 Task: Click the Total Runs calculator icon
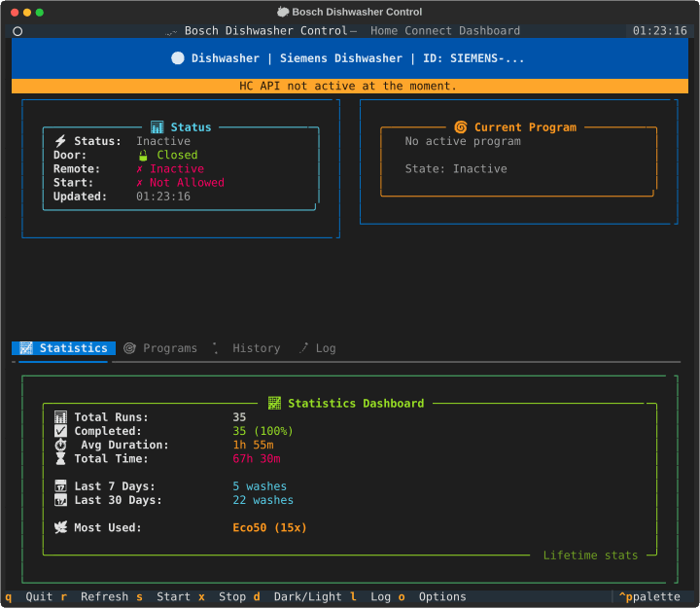coord(60,417)
